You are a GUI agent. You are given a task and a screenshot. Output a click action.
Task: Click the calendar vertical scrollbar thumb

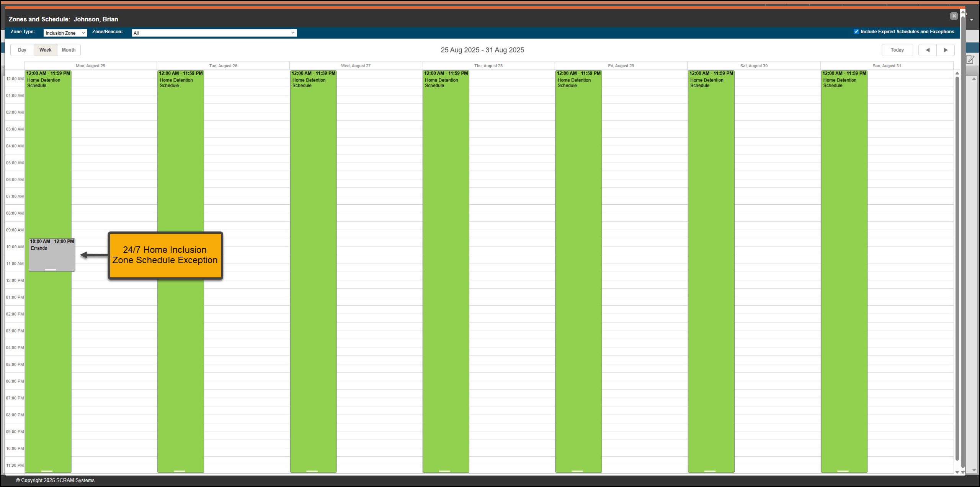(957, 268)
